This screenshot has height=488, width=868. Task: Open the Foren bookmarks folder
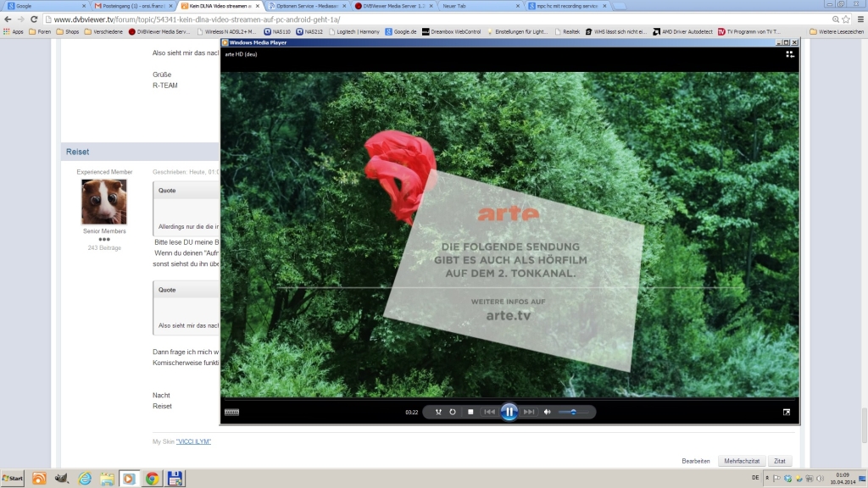point(40,31)
